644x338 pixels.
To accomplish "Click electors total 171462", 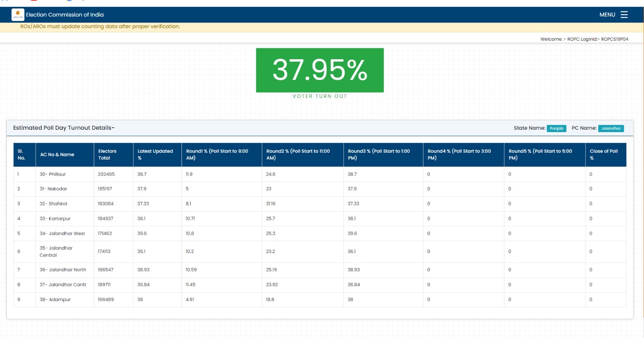I will [105, 233].
